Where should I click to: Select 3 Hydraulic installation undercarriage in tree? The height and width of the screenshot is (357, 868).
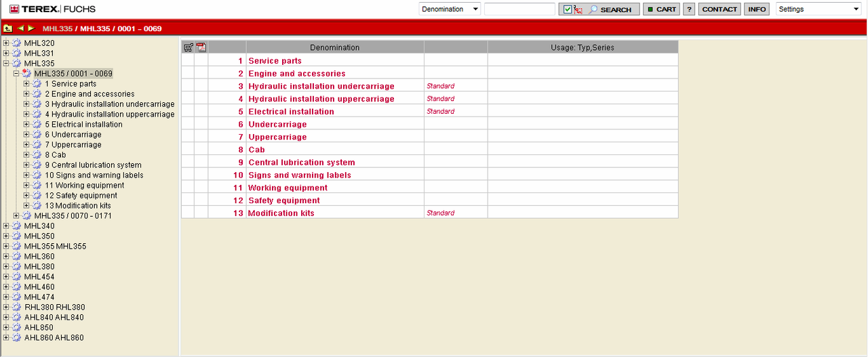[x=110, y=104]
